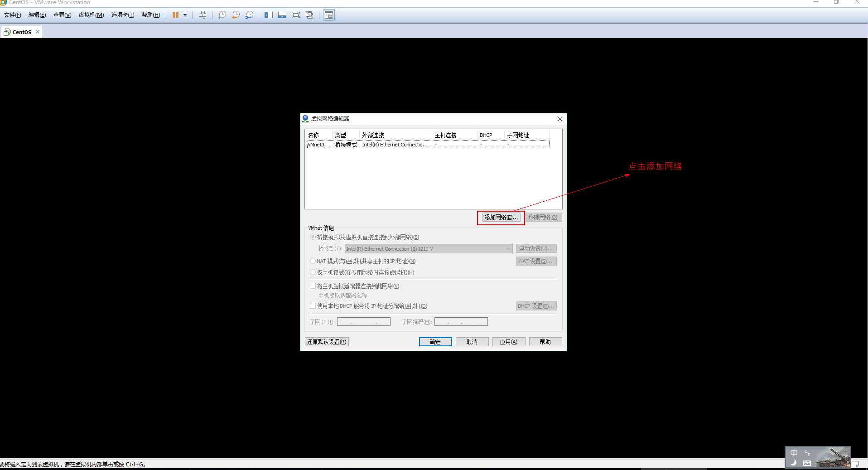
Task: Click the 自动设置(U)... button
Action: pyautogui.click(x=536, y=248)
